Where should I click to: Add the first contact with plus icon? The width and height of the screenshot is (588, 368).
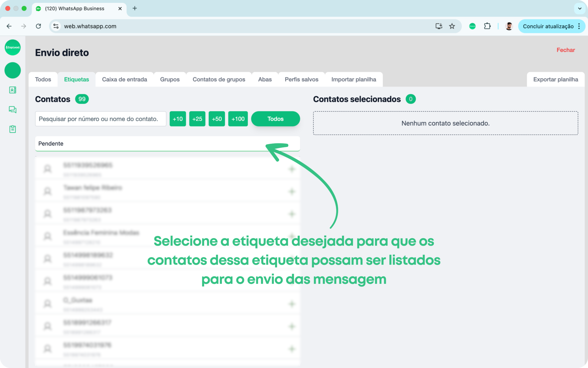pyautogui.click(x=292, y=169)
